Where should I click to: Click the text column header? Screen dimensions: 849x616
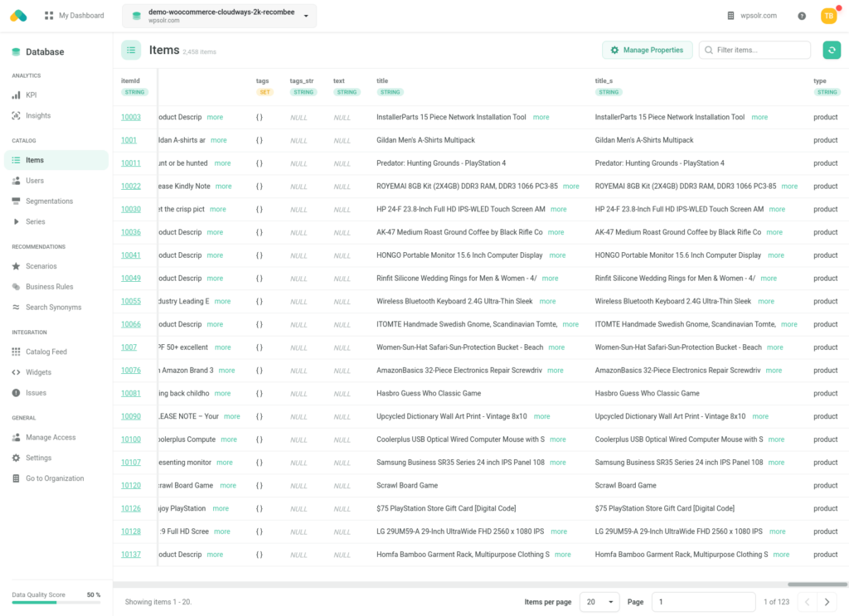(339, 80)
